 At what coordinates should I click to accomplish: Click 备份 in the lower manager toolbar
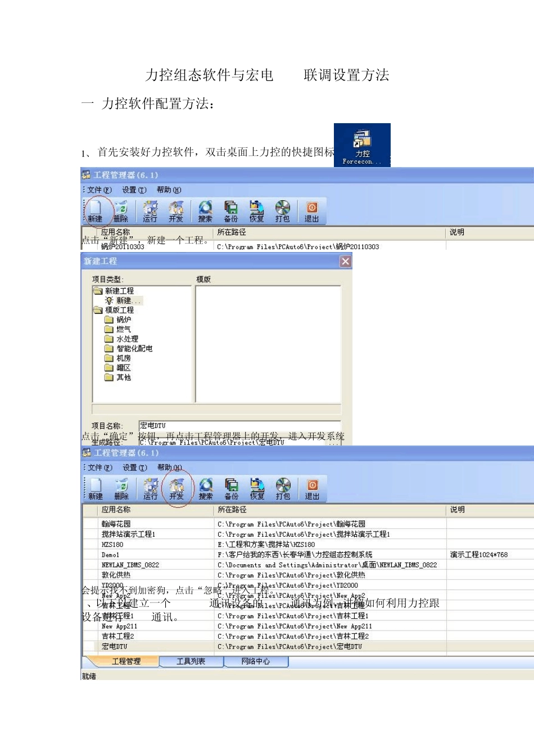click(232, 488)
